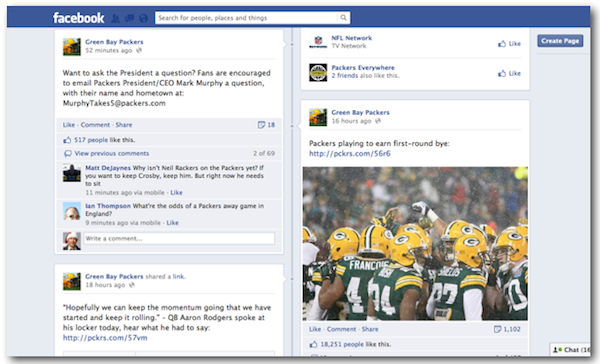Open the pckrs.com/56r6 link
600x364 pixels.
pyautogui.click(x=350, y=153)
